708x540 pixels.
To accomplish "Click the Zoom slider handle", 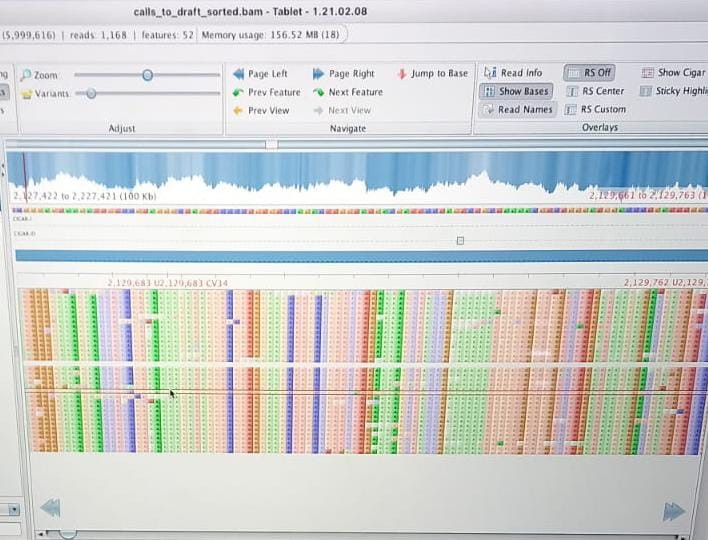I will 147,75.
